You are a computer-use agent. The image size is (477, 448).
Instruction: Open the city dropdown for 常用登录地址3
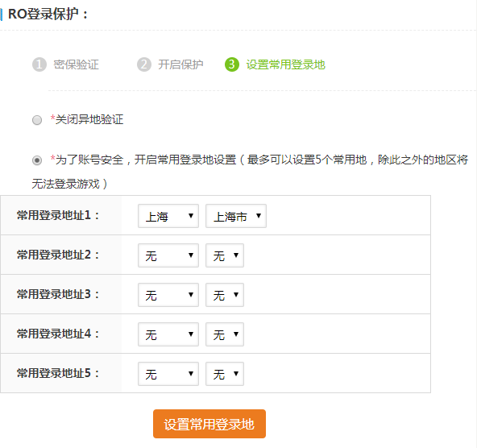point(225,295)
